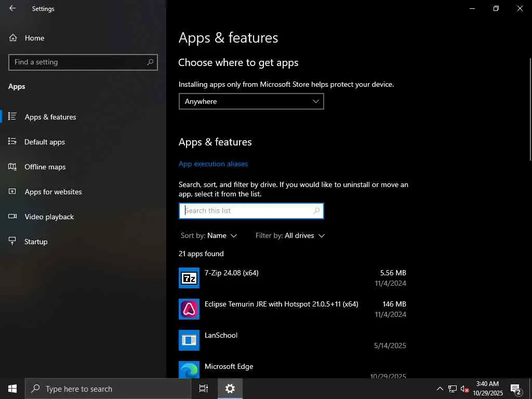Click the Default apps sidebar icon
The image size is (532, 399).
pyautogui.click(x=12, y=141)
